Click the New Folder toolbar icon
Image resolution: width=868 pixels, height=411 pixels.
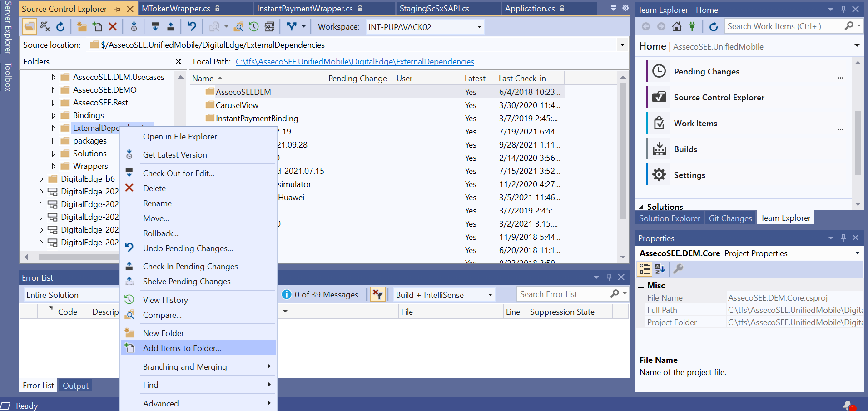82,27
